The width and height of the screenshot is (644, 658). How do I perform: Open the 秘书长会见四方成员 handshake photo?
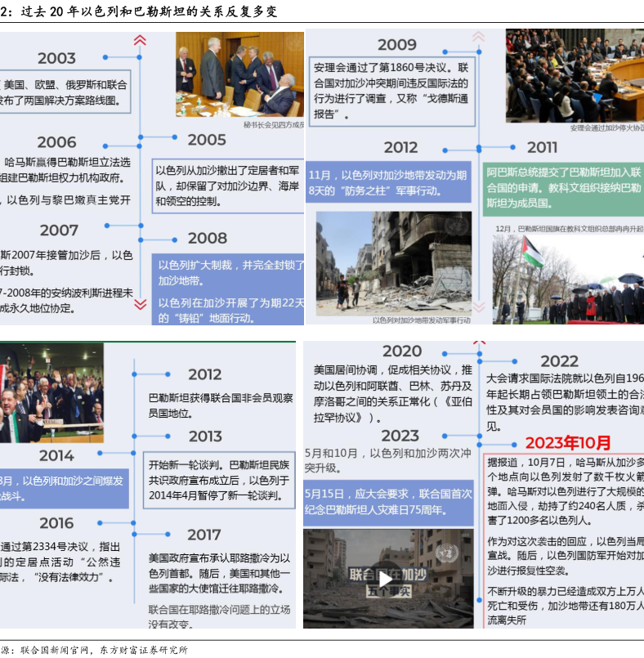tap(239, 74)
